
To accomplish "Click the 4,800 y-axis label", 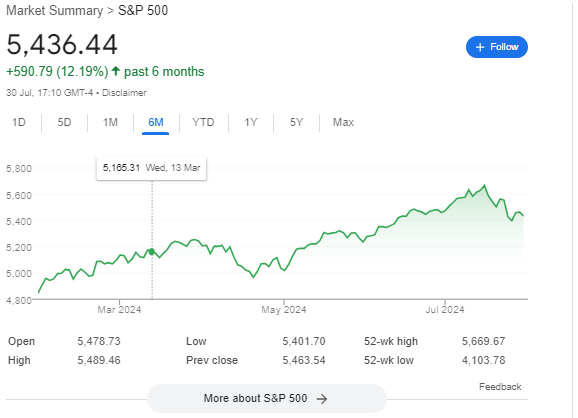I will coord(19,300).
